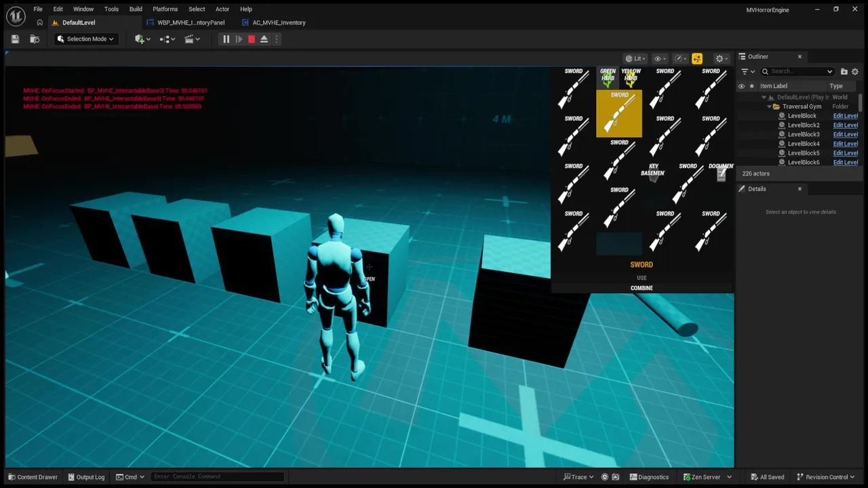Image resolution: width=868 pixels, height=488 pixels.
Task: Open the Selection Mode dropdown
Action: click(85, 39)
